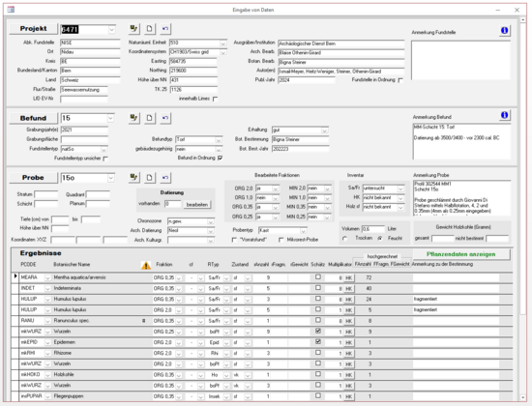Click Pflanzendaten anzeigen button
The image size is (532, 406).
pyautogui.click(x=461, y=254)
